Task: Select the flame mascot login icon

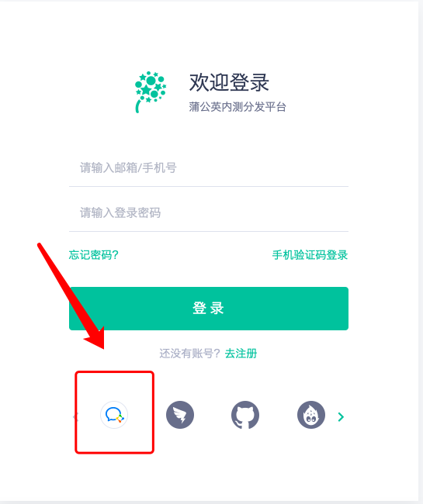Action: pos(310,415)
